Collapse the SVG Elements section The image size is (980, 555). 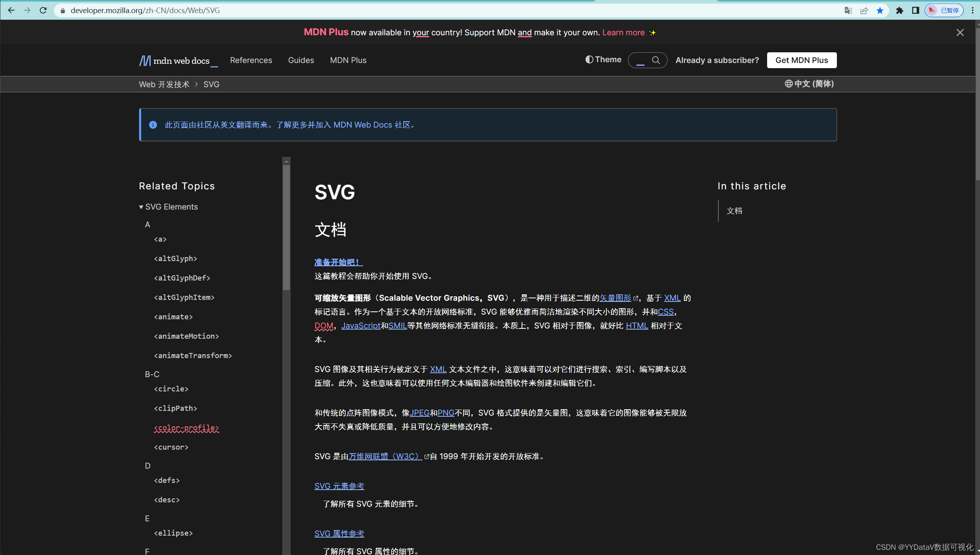168,207
